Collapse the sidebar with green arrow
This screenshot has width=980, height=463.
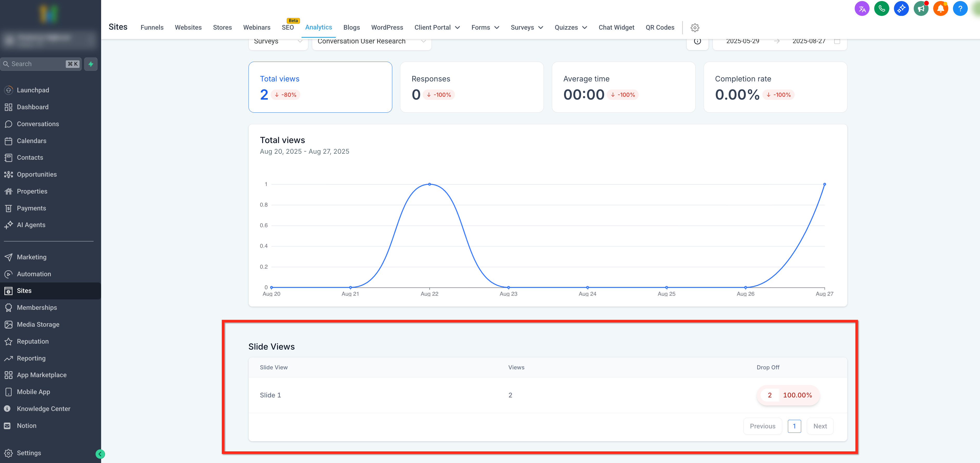click(100, 454)
